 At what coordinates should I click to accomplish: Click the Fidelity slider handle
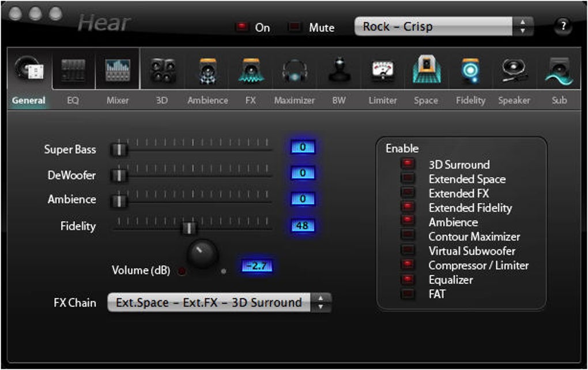[189, 228]
